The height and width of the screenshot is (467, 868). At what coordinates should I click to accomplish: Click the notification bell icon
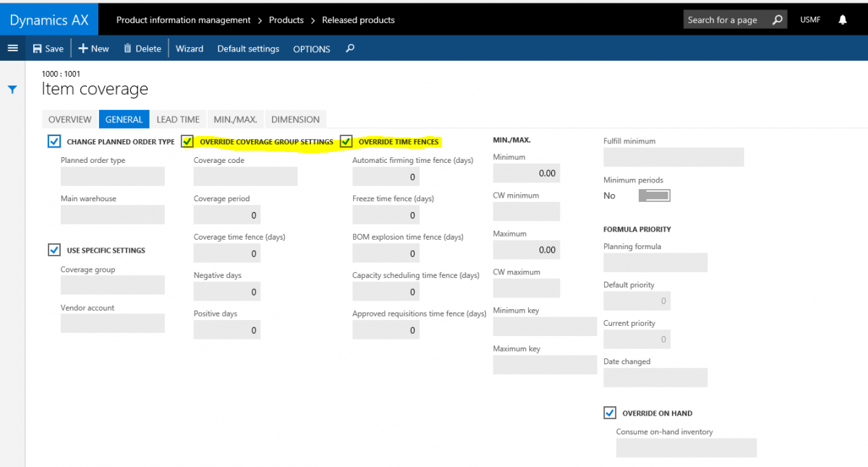click(843, 20)
